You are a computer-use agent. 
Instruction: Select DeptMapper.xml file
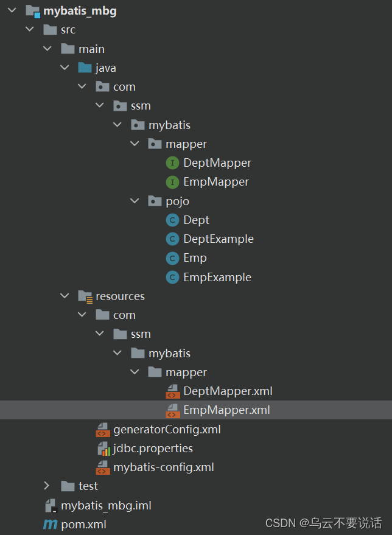click(x=228, y=391)
